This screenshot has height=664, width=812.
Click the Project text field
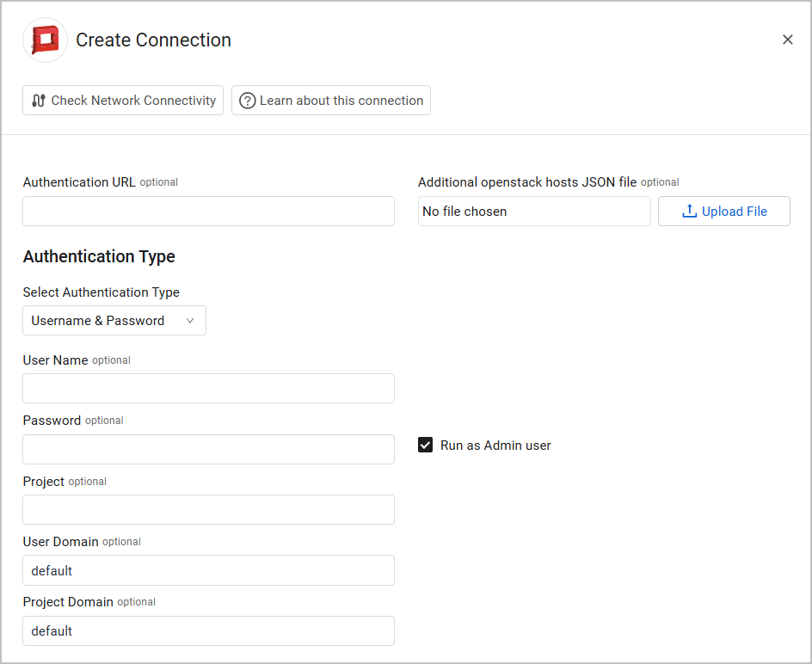pyautogui.click(x=208, y=509)
